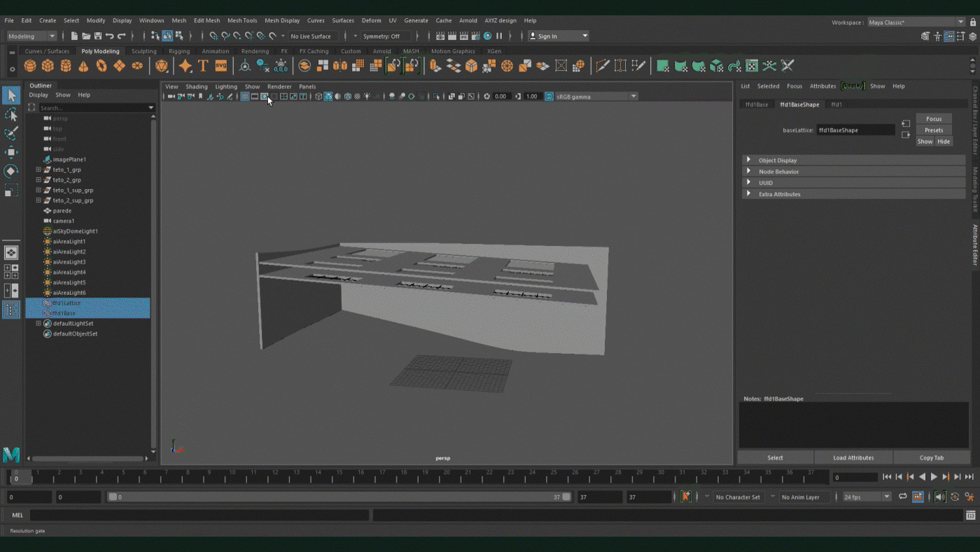980x552 pixels.
Task: Toggle playback loop mode icon
Action: [903, 497]
